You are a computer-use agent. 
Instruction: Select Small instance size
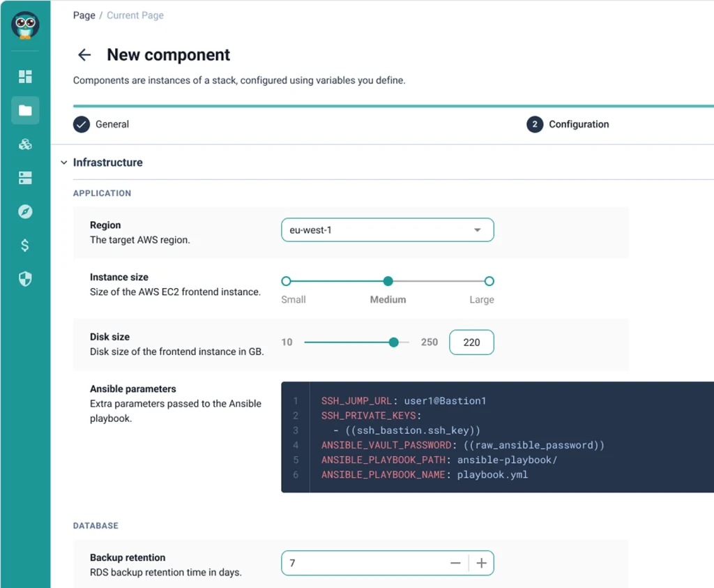tap(286, 281)
